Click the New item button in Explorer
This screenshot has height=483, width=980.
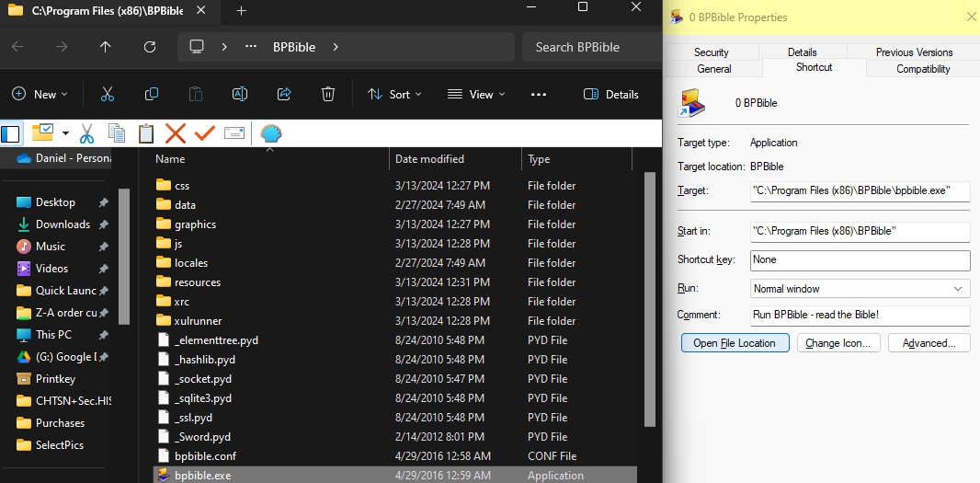click(40, 95)
